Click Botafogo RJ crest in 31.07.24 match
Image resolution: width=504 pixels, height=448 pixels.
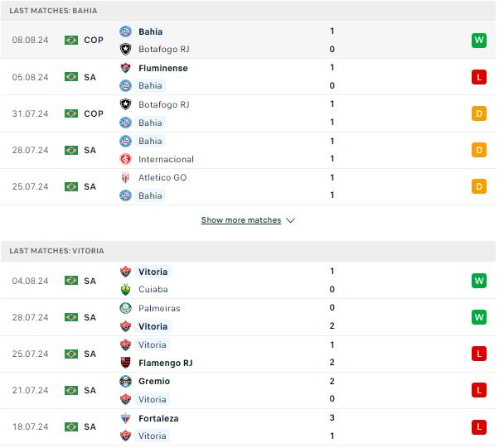126,104
